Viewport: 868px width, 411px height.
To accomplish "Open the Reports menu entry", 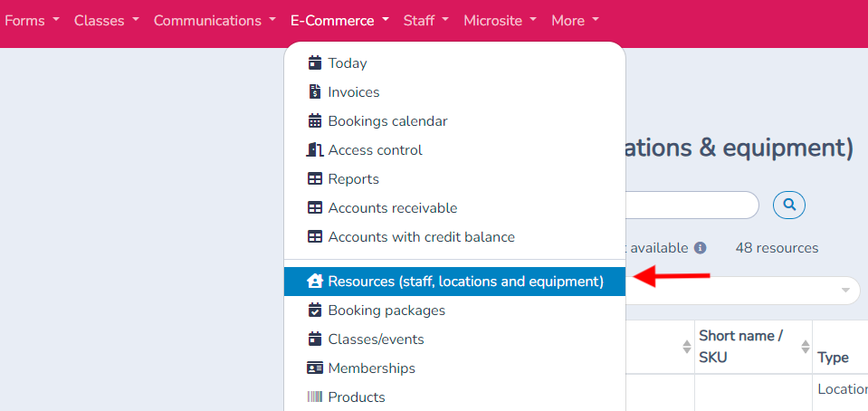I will click(x=454, y=179).
